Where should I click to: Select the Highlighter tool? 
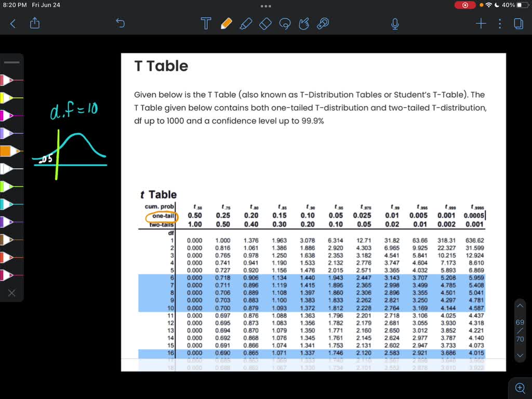point(246,23)
